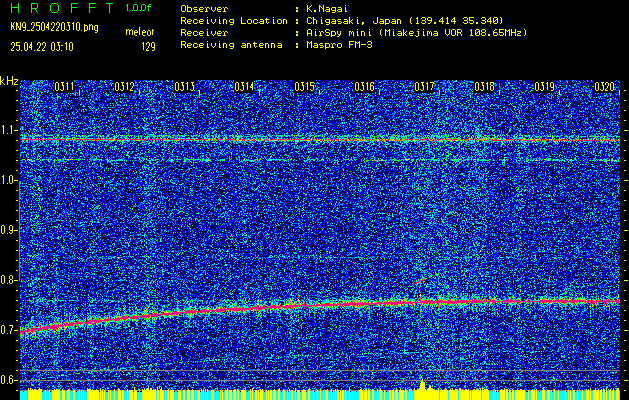Click the meteor label above the count
Screen dimensions: 629x400
(140, 32)
